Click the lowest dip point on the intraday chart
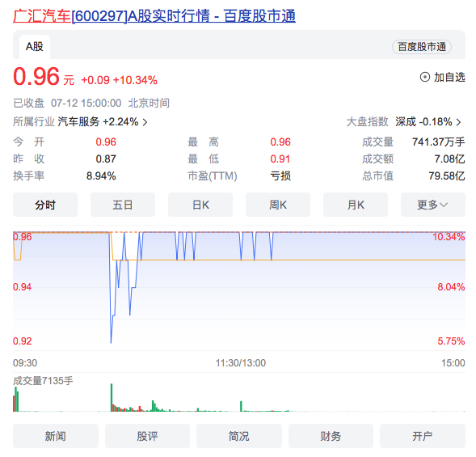 [x=111, y=343]
